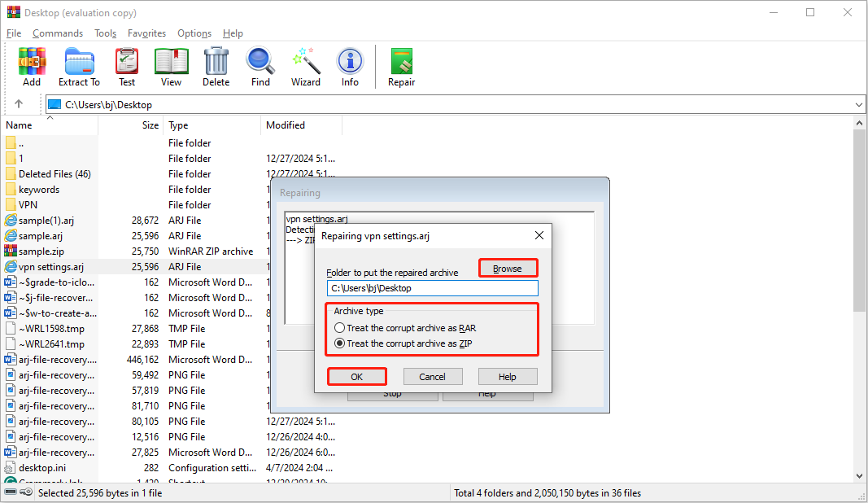The image size is (868, 503).
Task: Sort file list by Size column
Action: pos(131,125)
